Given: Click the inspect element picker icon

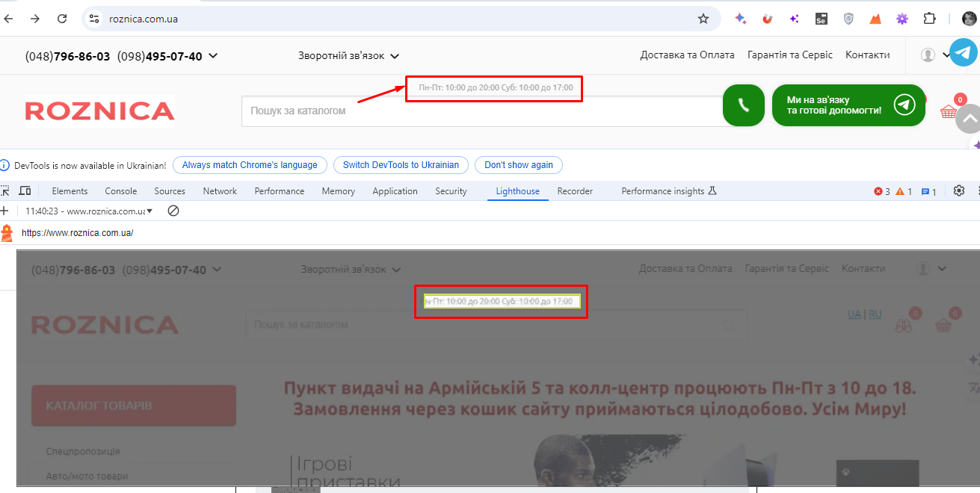Looking at the screenshot, I should (5, 191).
